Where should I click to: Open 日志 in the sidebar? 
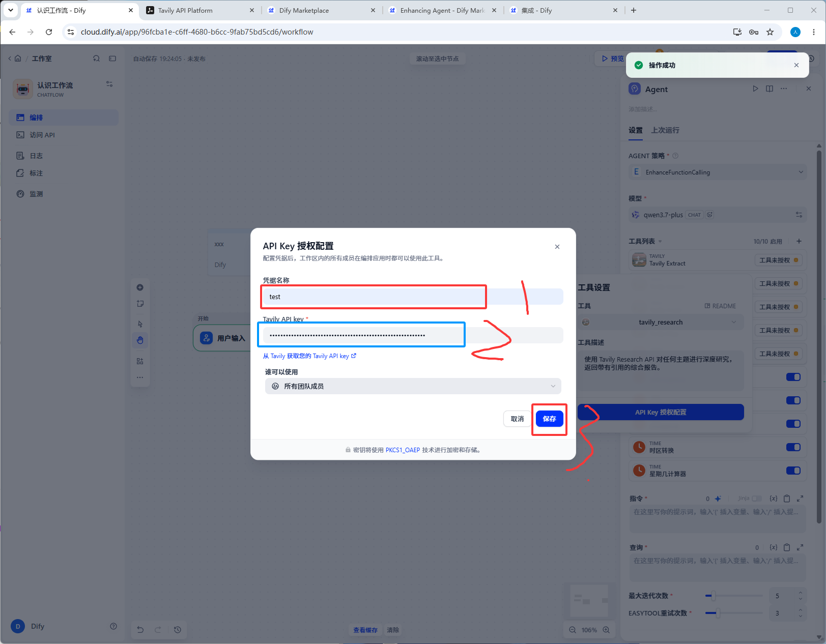click(x=64, y=156)
